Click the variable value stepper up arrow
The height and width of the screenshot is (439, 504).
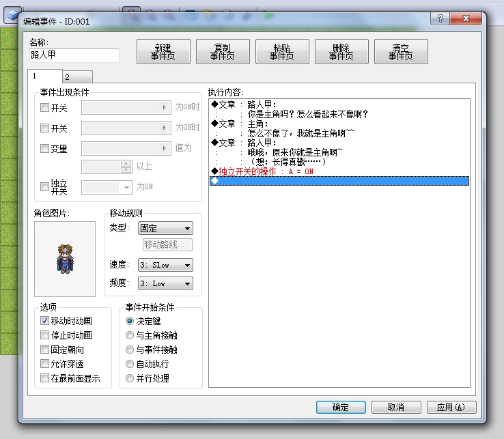pyautogui.click(x=126, y=164)
